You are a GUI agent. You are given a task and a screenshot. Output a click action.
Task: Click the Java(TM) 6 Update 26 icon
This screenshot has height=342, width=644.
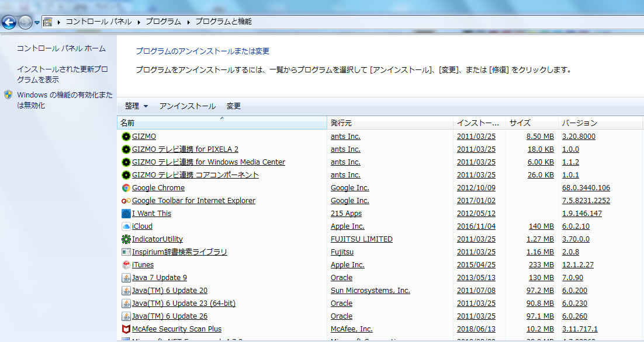pos(126,316)
